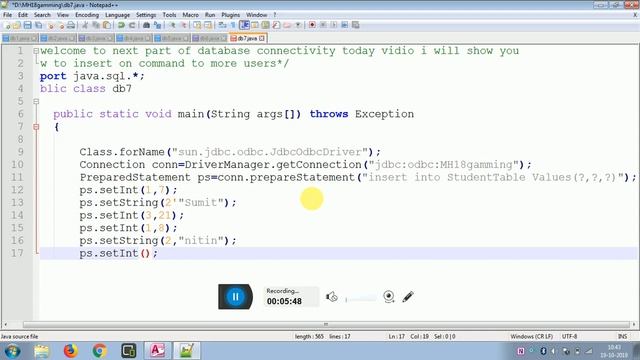The image size is (640, 360).
Task: Open File Explorer from the taskbar
Action: [x=41, y=351]
